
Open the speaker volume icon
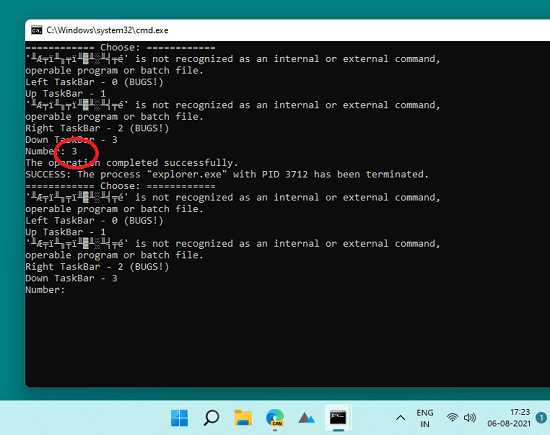[470, 417]
